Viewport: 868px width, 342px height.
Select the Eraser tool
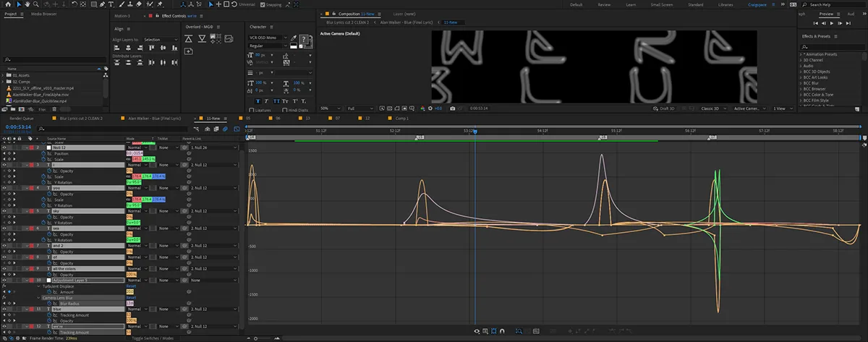tap(139, 4)
